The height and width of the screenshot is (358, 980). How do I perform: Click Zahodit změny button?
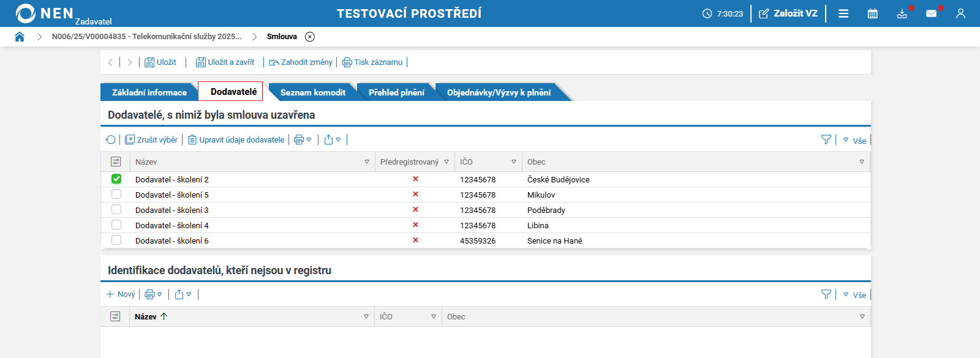coord(301,62)
